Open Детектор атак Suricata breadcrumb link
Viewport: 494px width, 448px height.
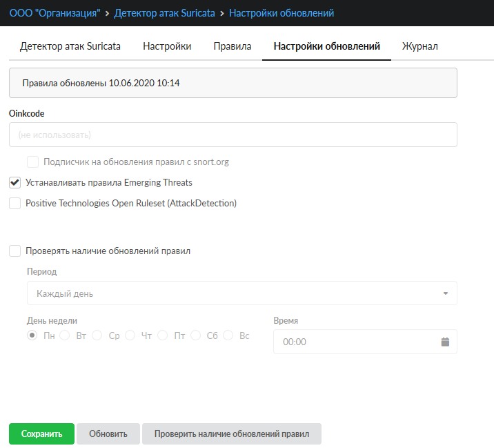pos(164,13)
